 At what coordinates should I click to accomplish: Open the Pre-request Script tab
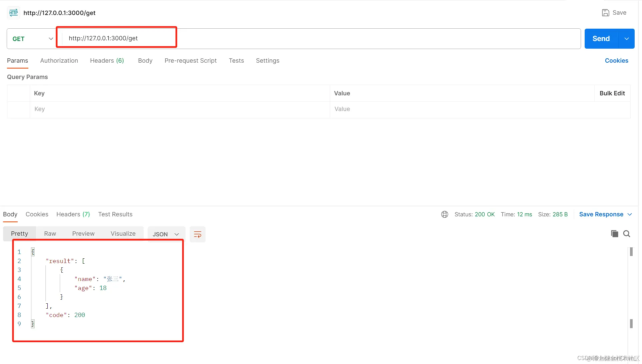(x=190, y=61)
